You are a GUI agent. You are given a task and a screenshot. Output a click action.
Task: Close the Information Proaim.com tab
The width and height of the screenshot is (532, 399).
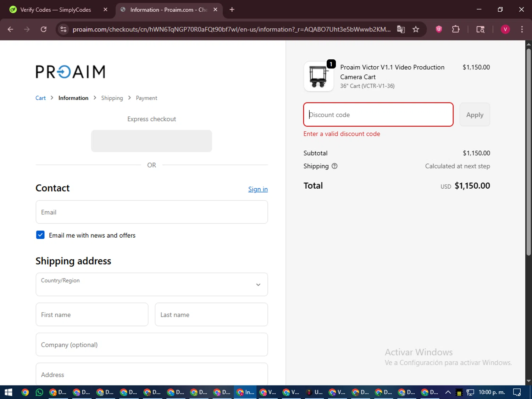[215, 10]
